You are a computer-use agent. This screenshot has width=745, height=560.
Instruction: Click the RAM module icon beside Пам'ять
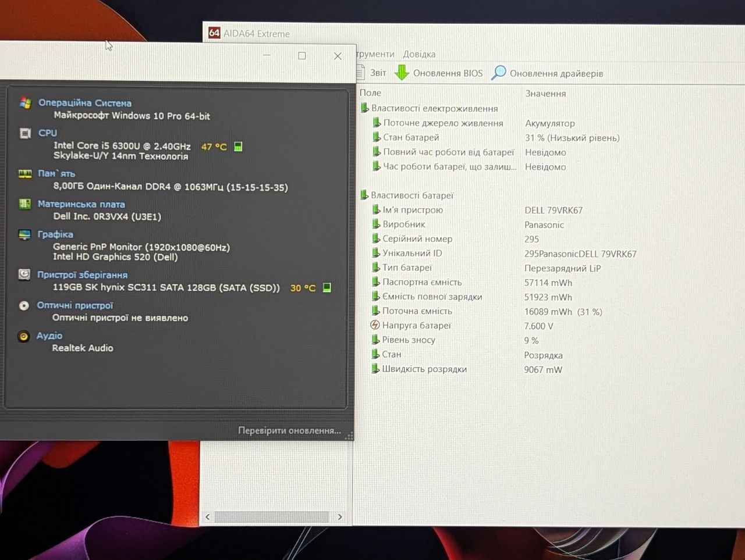(25, 173)
